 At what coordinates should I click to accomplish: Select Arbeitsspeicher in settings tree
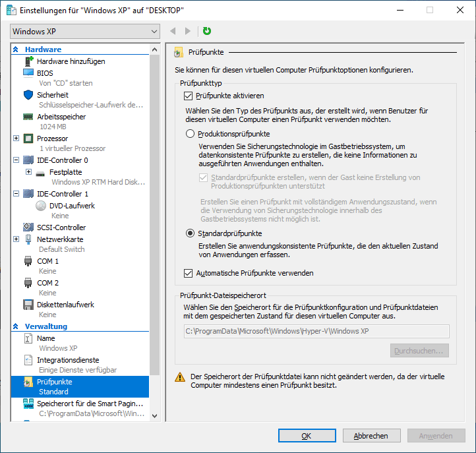coord(61,117)
